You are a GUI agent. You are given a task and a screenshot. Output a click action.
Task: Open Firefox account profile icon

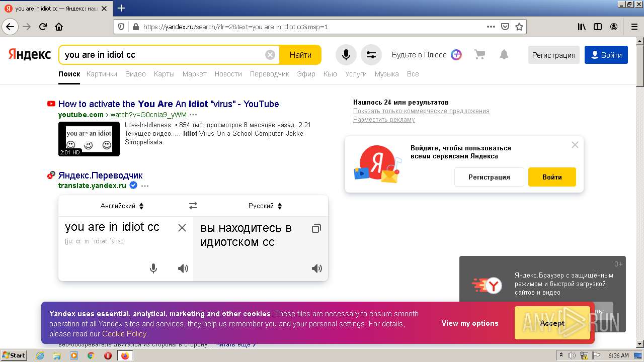tap(614, 27)
